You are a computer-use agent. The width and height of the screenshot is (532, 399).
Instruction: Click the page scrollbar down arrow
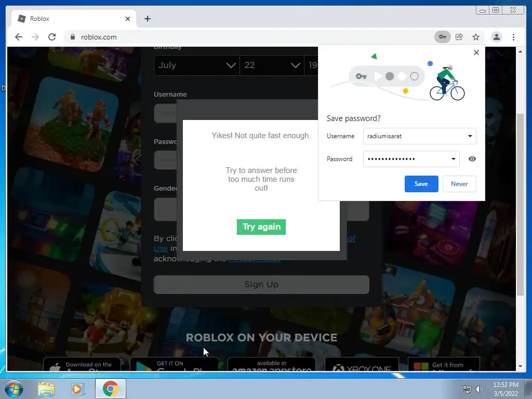coord(520,366)
